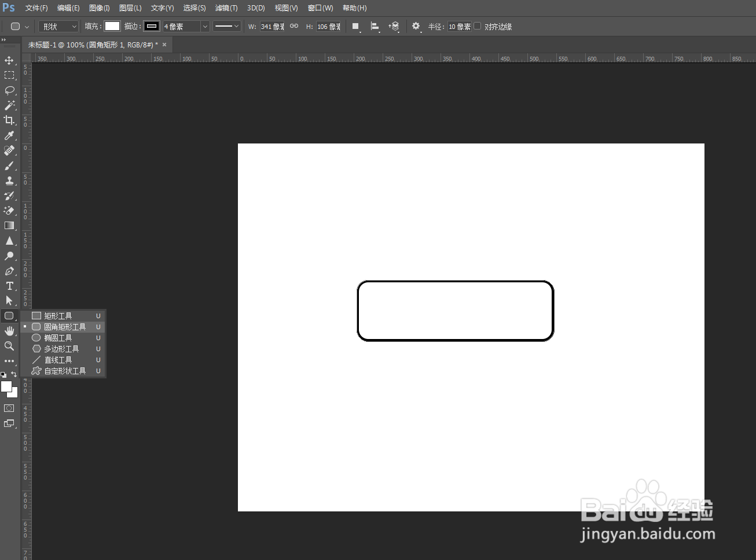
Task: Click the shape width W field
Action: [x=272, y=27]
